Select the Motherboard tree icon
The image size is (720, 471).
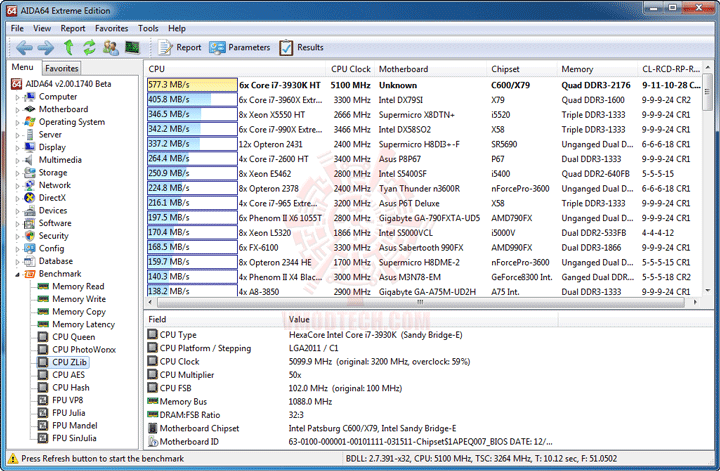(30, 109)
